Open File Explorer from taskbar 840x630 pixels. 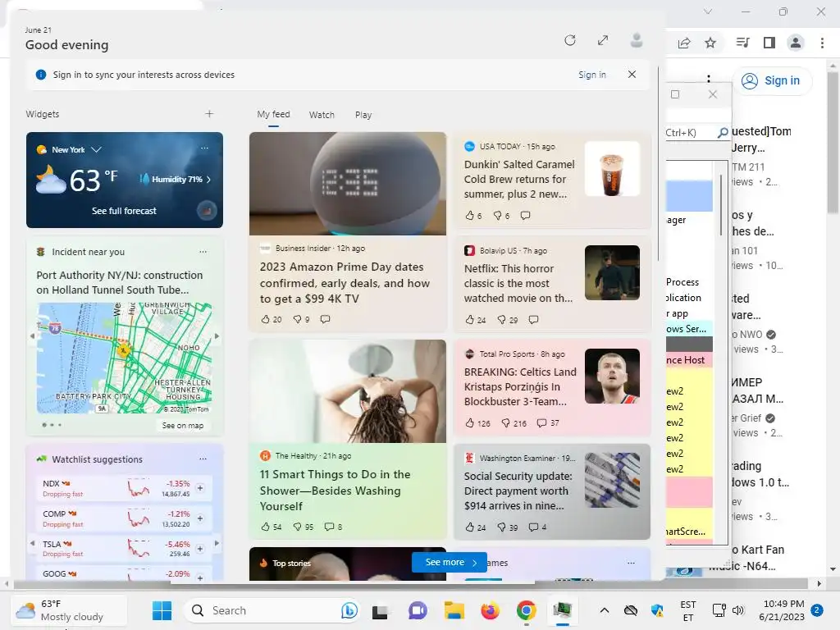[x=454, y=610]
